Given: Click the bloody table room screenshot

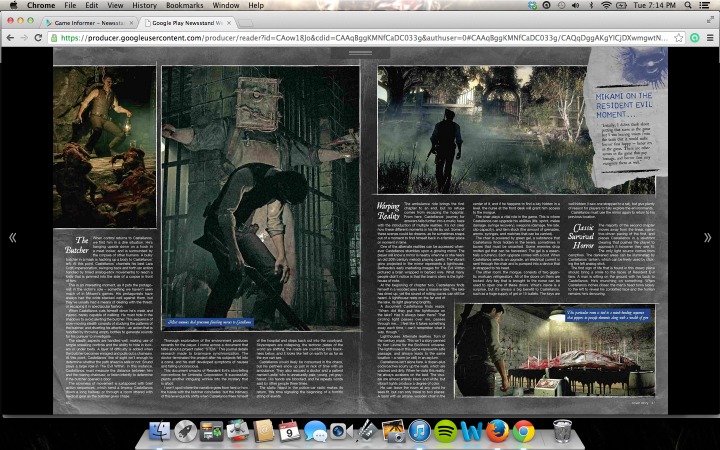Looking at the screenshot, I should click(555, 349).
